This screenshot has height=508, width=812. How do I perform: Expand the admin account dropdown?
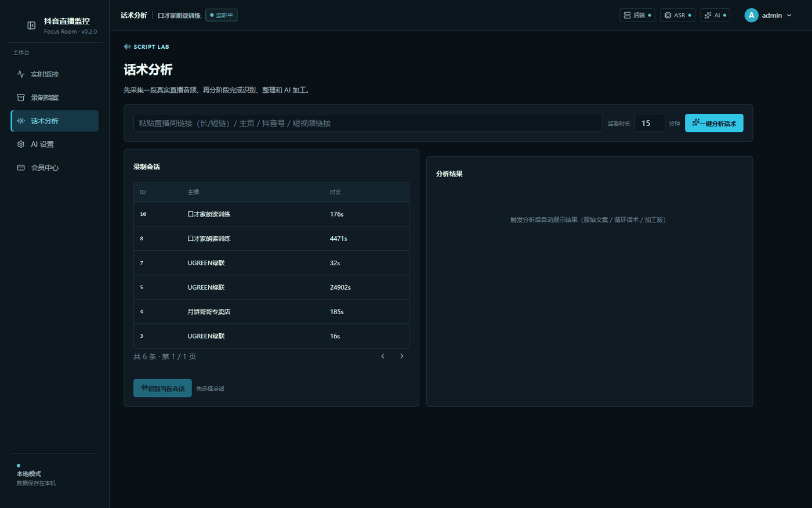pos(768,15)
